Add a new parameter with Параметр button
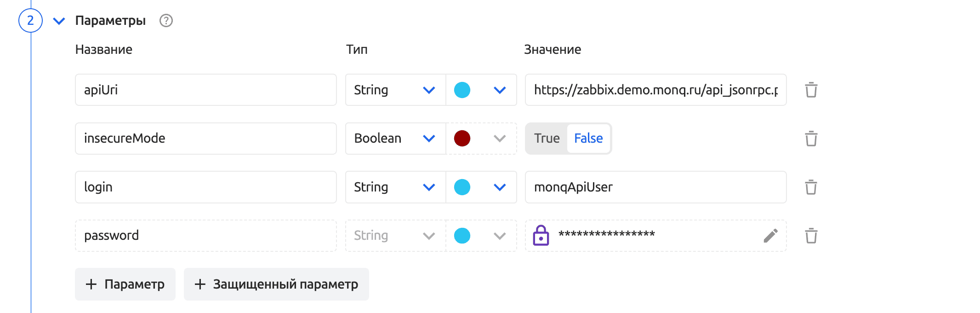980x313 pixels. pos(125,284)
